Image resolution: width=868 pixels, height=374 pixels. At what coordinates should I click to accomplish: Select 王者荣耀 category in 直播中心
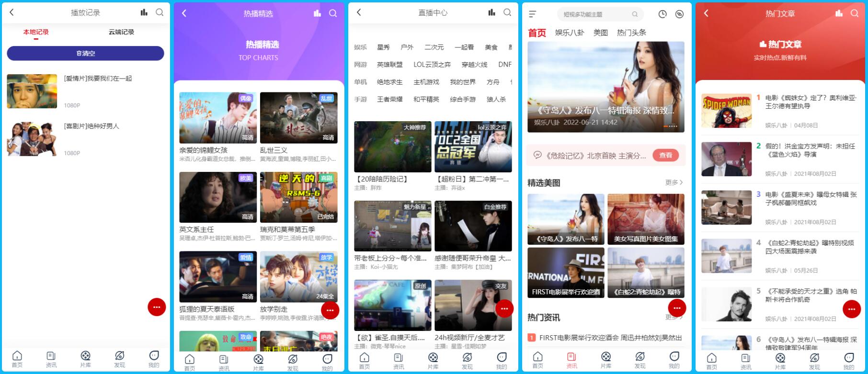(x=389, y=100)
